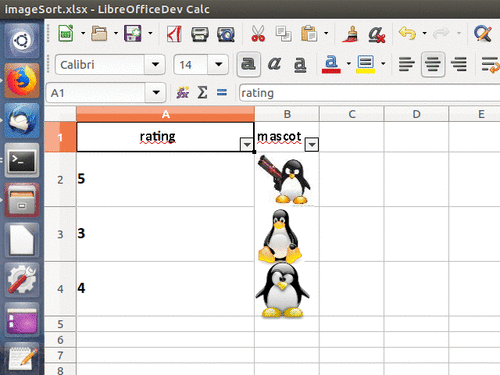This screenshot has width=500, height=375.
Task: Toggle bold formatting button
Action: 248,64
